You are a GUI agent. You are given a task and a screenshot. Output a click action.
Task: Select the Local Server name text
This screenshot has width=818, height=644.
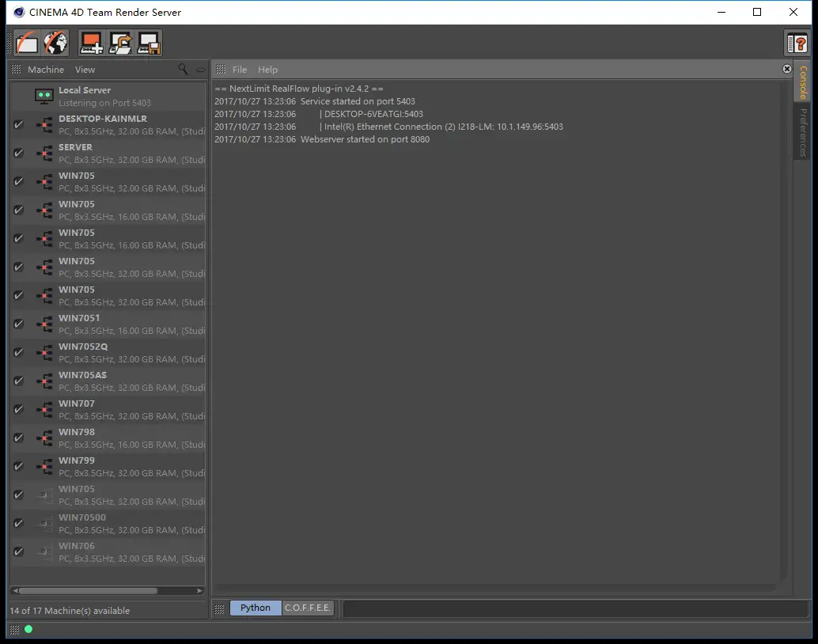click(x=85, y=90)
